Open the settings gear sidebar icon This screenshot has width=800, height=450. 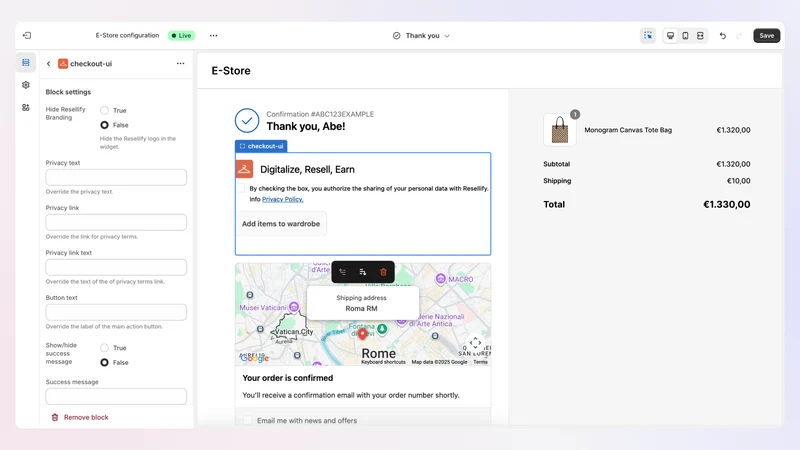pyautogui.click(x=26, y=85)
